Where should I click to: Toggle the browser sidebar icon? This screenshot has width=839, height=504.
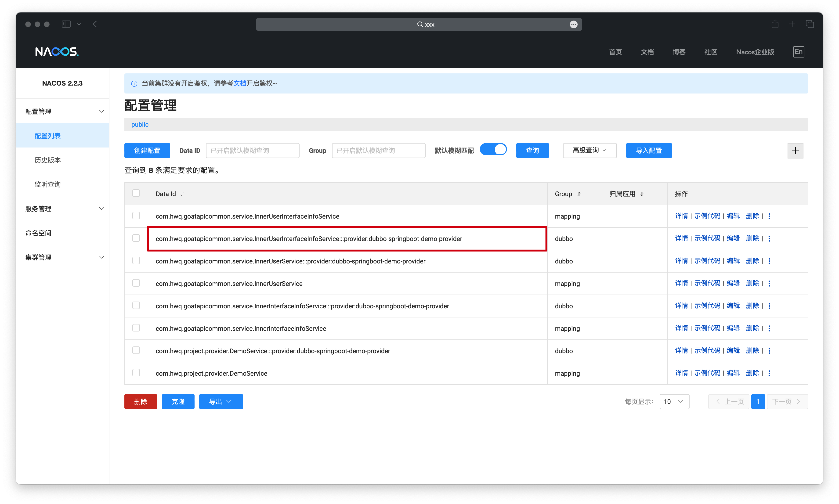(66, 24)
